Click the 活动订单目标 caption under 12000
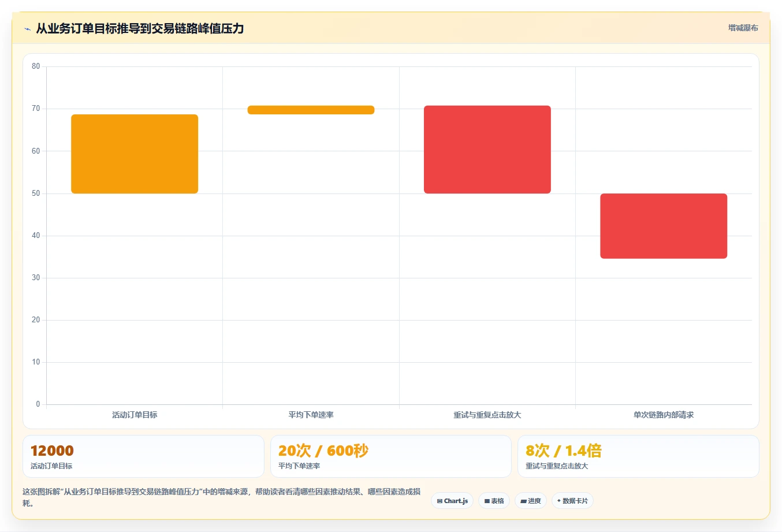 point(51,466)
